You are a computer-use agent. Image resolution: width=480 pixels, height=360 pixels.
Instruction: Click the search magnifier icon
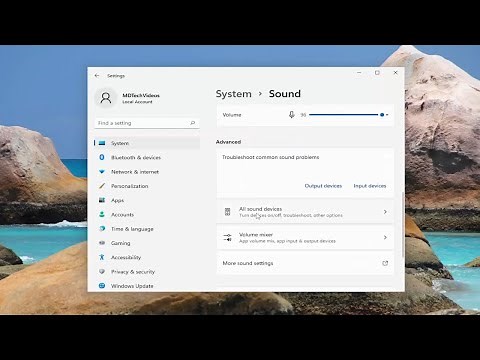coord(192,123)
